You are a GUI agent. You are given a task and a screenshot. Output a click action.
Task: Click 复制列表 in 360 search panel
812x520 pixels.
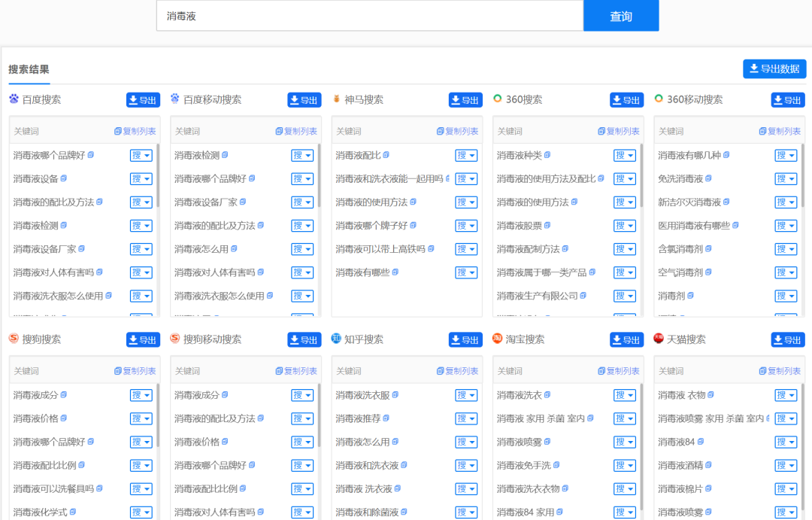coord(619,131)
